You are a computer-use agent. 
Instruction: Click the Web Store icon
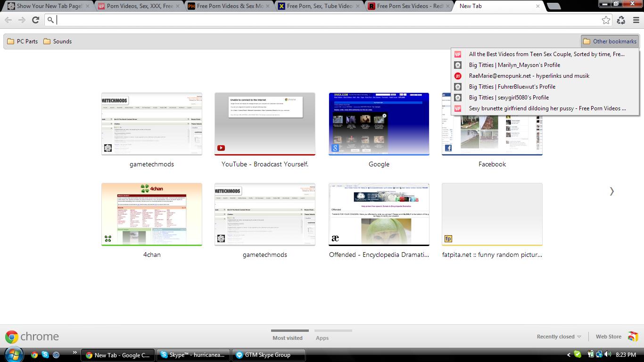[x=633, y=337]
